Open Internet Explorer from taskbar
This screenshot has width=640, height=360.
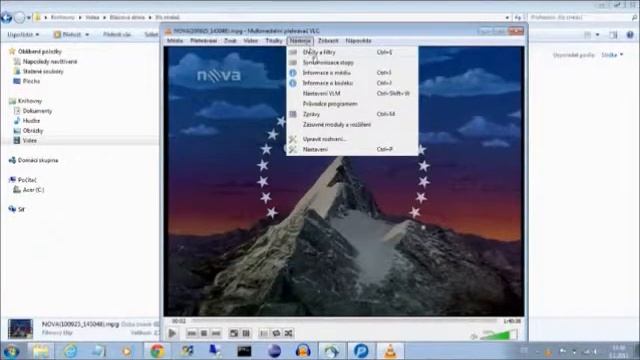(x=70, y=351)
